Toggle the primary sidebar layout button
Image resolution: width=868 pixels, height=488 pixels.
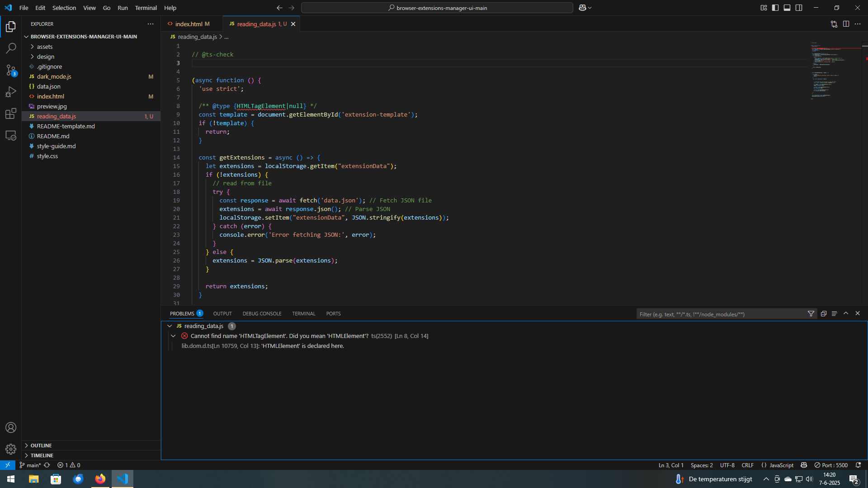[x=775, y=8]
